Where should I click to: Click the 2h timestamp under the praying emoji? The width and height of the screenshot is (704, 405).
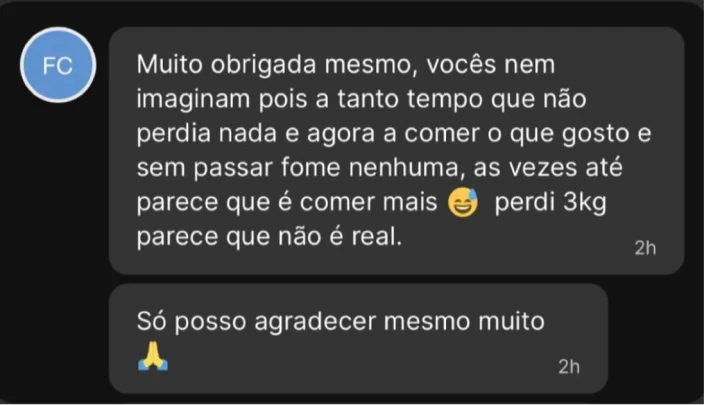(x=569, y=367)
